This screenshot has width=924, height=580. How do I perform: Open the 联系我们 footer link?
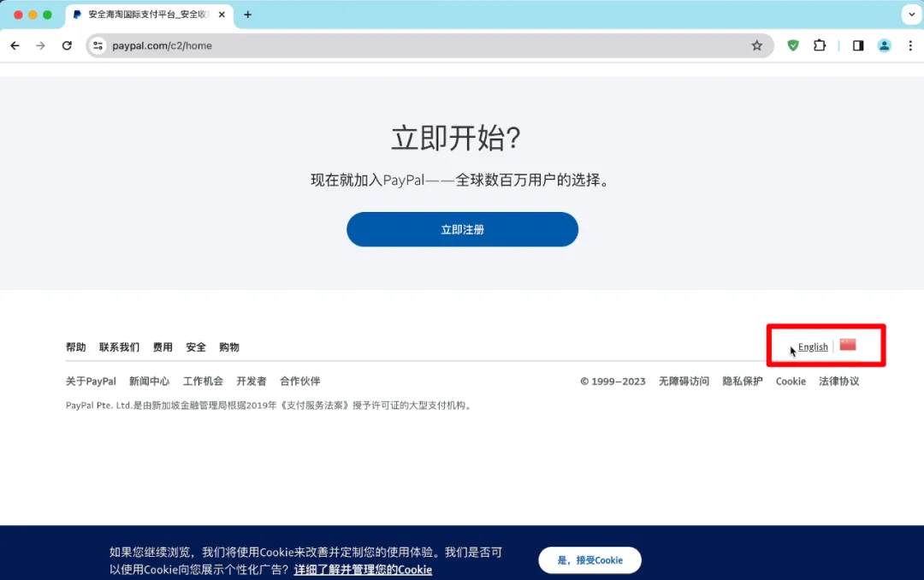pyautogui.click(x=119, y=347)
